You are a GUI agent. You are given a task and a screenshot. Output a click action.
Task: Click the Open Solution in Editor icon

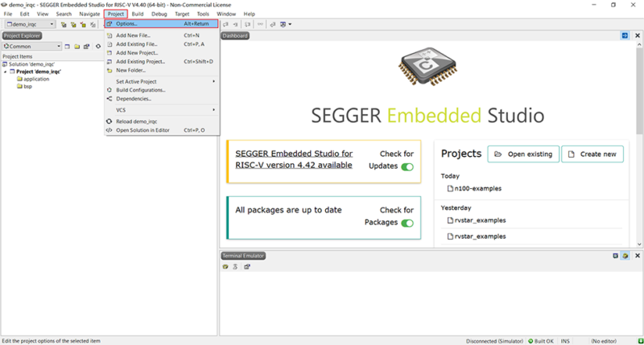pos(109,130)
